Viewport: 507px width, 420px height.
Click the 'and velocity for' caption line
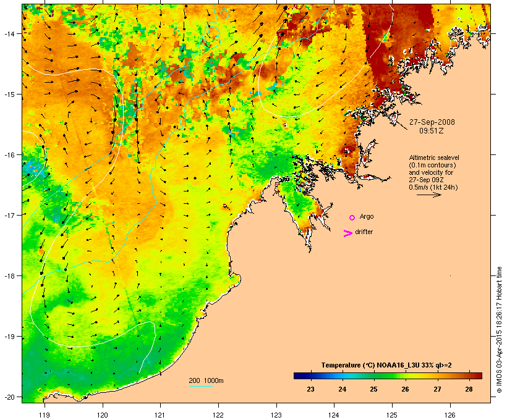pyautogui.click(x=431, y=172)
